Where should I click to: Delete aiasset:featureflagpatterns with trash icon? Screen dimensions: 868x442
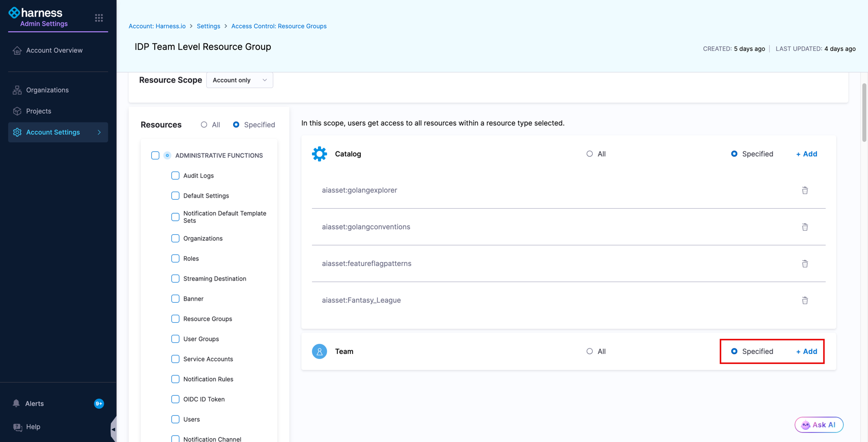805,263
